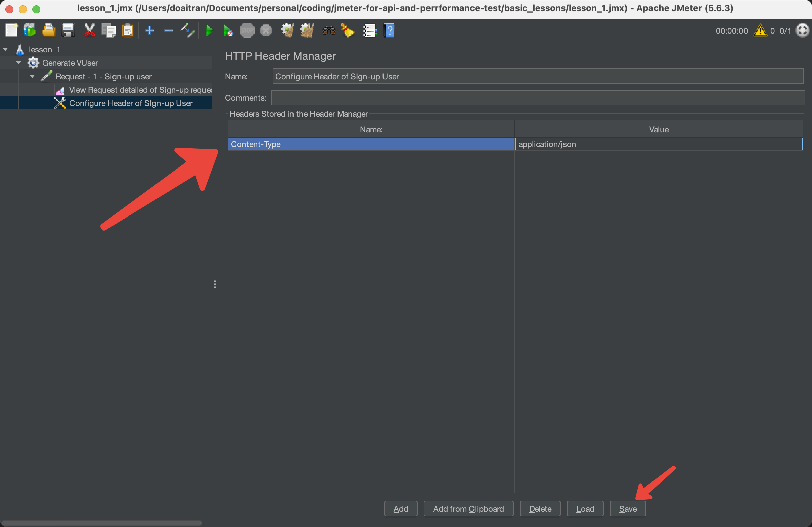Collapse the lesson_1 tree node

pos(5,49)
